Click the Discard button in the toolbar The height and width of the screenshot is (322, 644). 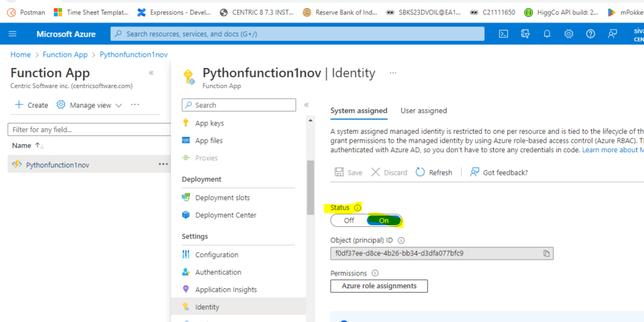click(x=389, y=172)
